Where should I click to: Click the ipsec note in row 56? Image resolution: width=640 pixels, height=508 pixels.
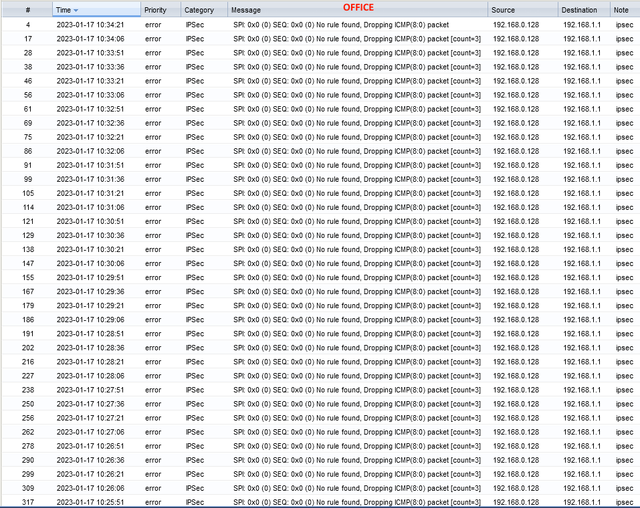[x=624, y=95]
